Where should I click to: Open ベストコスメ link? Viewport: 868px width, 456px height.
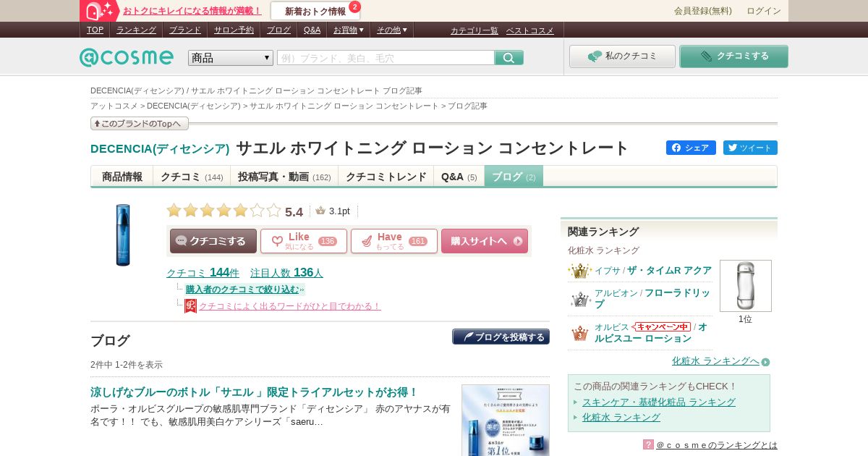(x=530, y=30)
